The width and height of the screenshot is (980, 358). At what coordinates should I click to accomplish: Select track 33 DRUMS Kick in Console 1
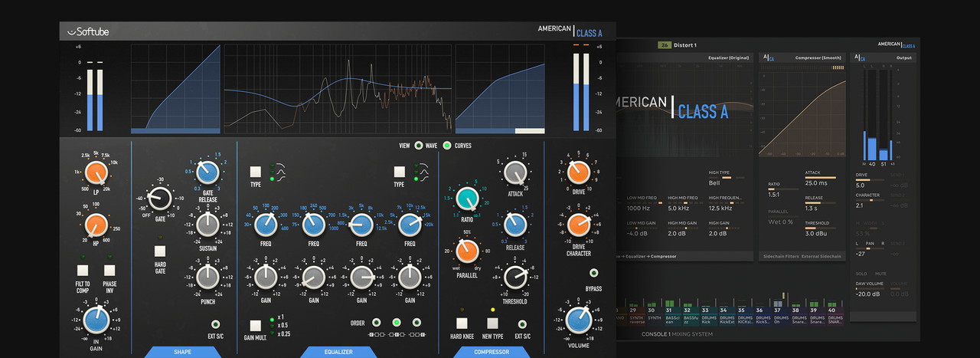[x=704, y=314]
